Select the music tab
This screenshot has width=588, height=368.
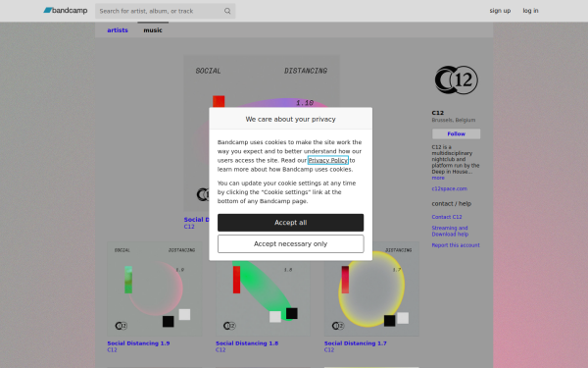pyautogui.click(x=153, y=30)
